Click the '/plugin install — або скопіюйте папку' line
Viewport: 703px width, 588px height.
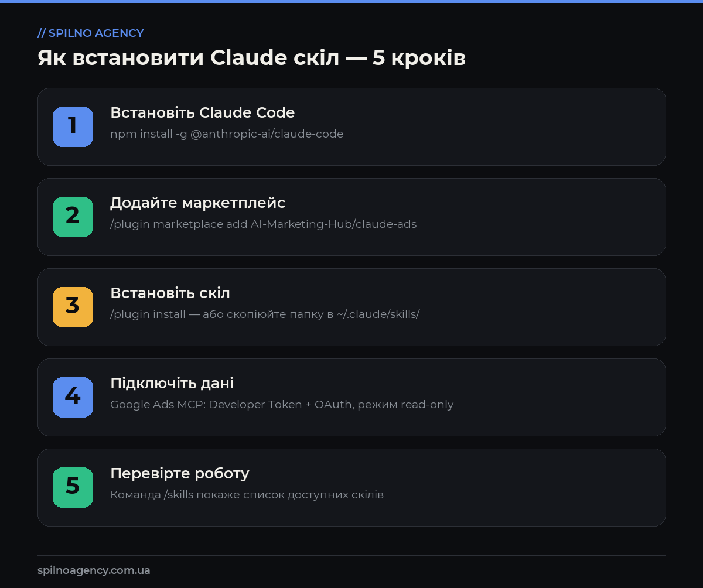tap(265, 314)
